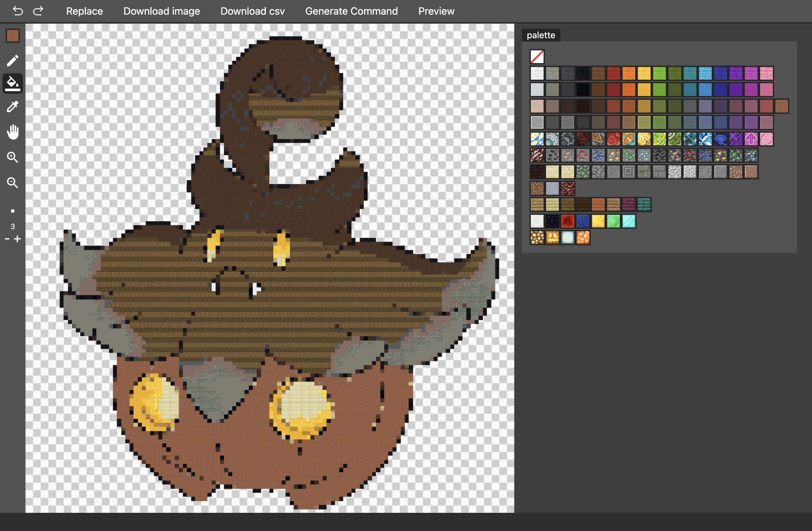Click the current color indicator swatch
This screenshot has height=531, width=812.
(x=13, y=36)
